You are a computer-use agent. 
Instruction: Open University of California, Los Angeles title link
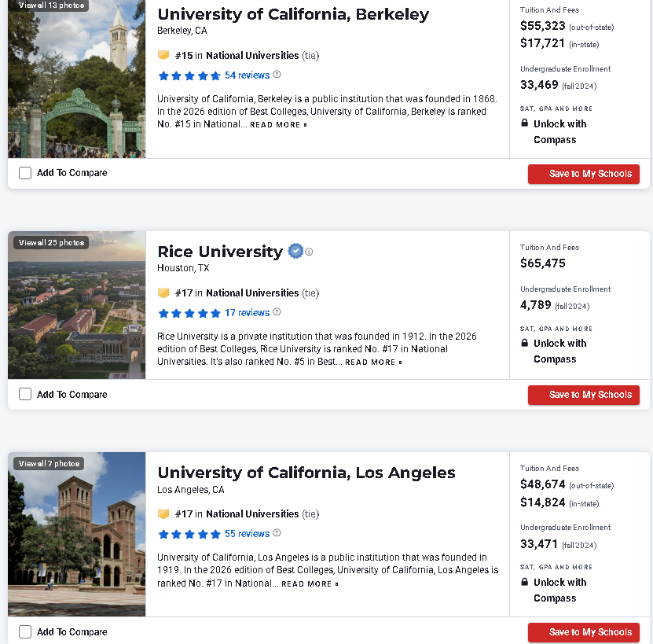coord(306,473)
